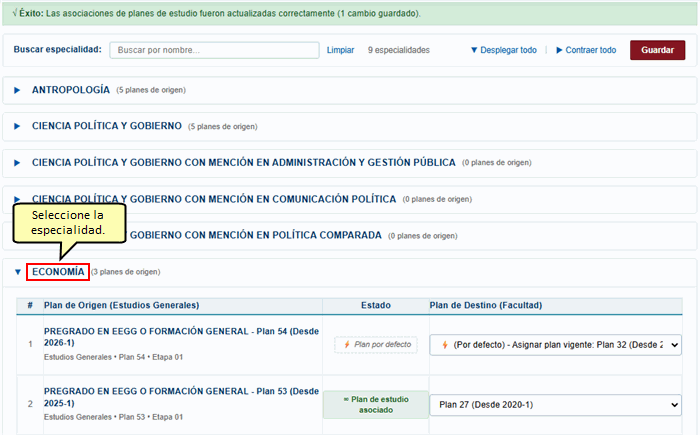Click the green Éxito success message
Screen dimensions: 700x435
click(350, 13)
